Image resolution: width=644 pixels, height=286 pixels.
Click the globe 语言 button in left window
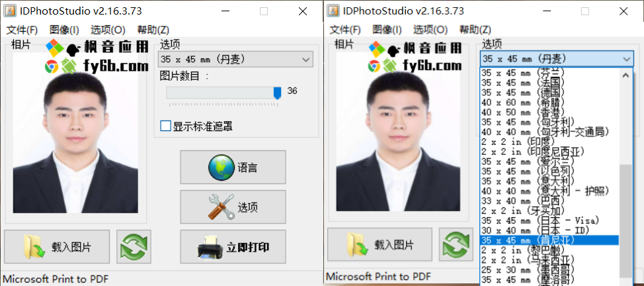pyautogui.click(x=233, y=167)
